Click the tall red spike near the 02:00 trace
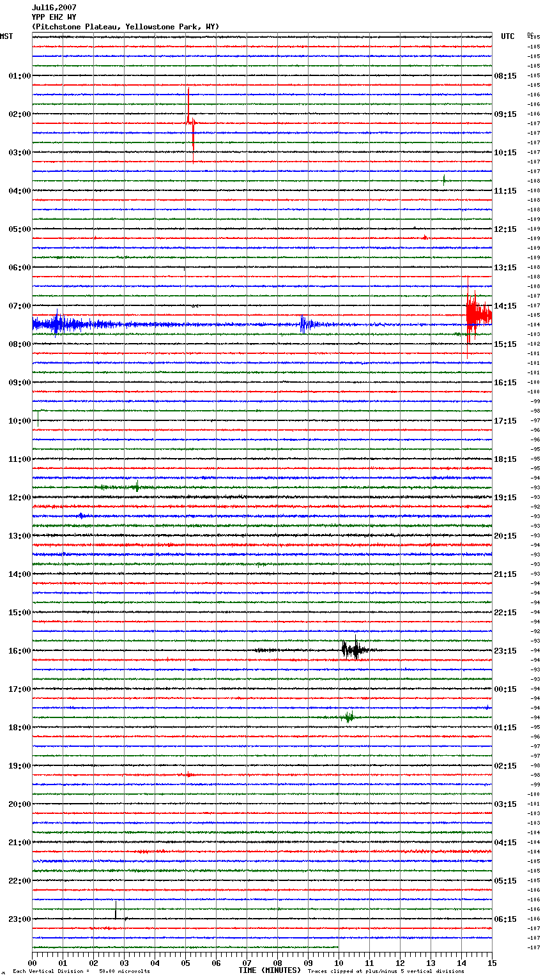This screenshot has height=980, width=543. (x=190, y=125)
